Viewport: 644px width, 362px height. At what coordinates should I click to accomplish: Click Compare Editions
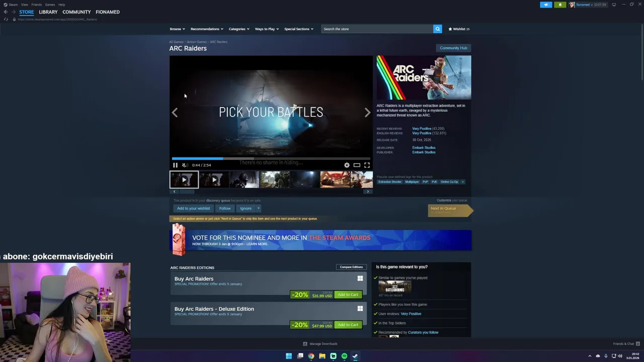click(x=351, y=267)
